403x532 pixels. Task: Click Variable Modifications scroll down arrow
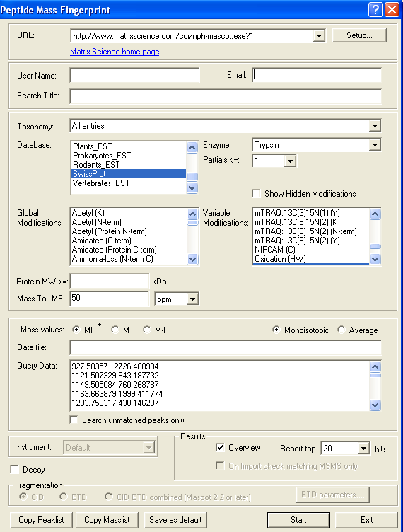coord(375,260)
